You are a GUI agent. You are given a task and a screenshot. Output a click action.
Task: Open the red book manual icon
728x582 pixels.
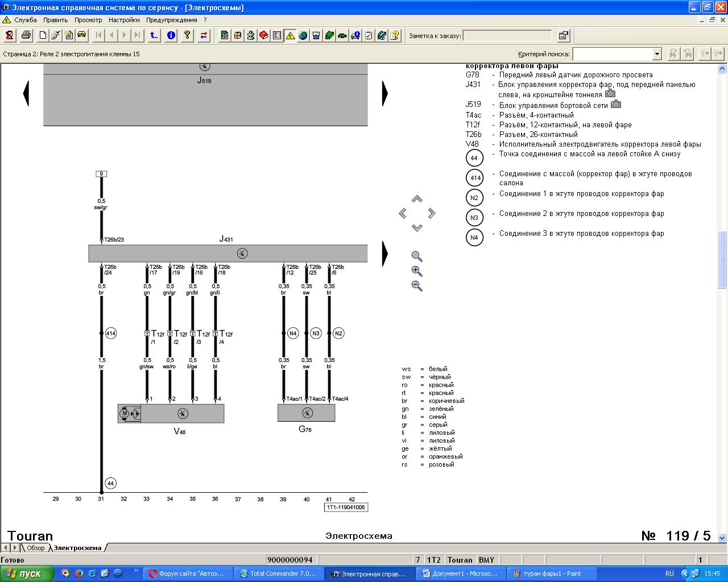pyautogui.click(x=264, y=35)
